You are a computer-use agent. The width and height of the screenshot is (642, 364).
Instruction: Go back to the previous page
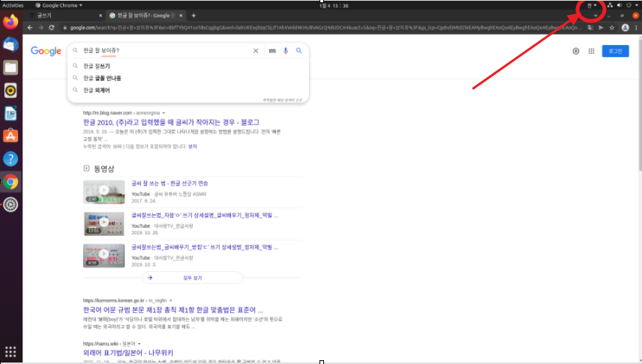30,28
